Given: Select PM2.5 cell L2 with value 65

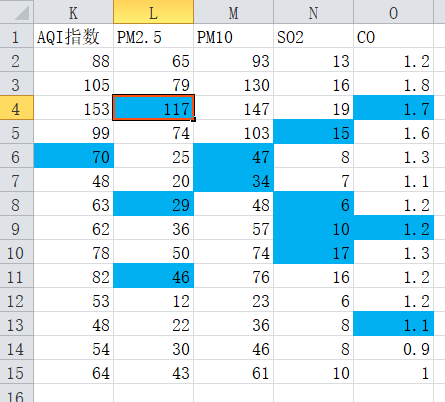Looking at the screenshot, I should 154,60.
